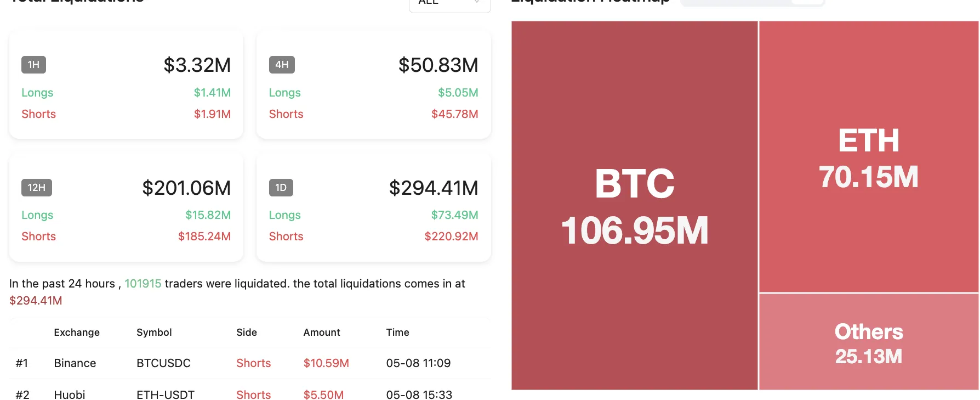Click the ETH 70.15M heatmap tile

tap(868, 157)
